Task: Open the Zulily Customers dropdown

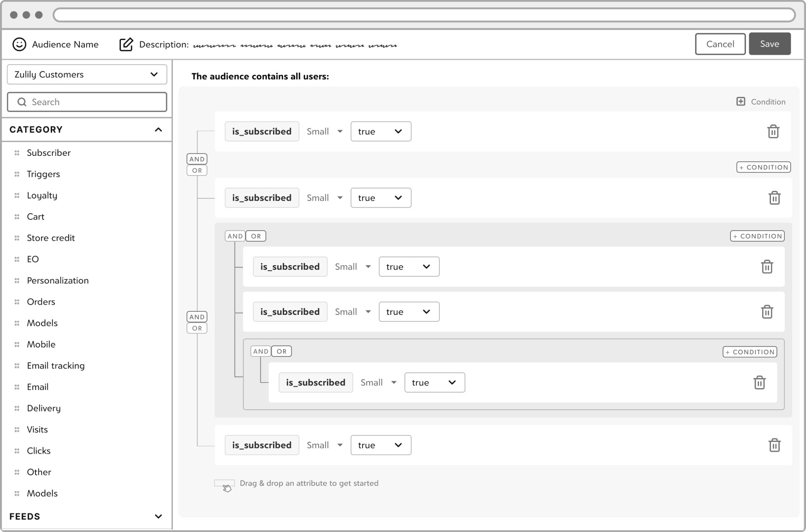Action: coord(87,74)
